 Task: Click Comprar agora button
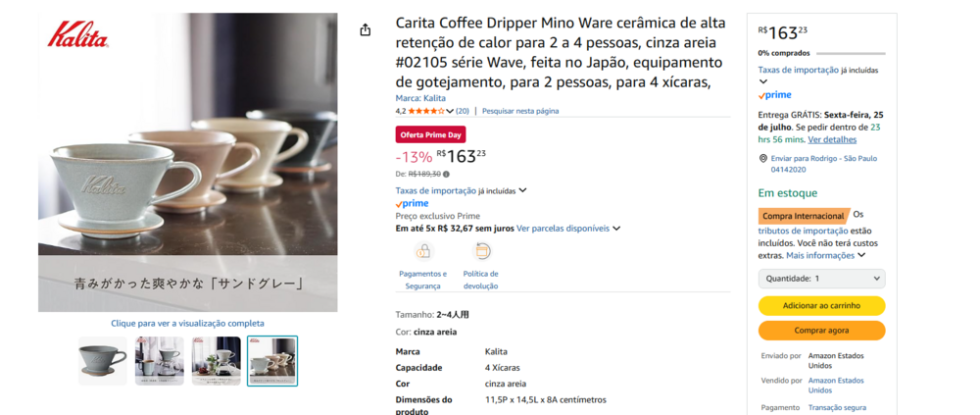click(x=822, y=331)
